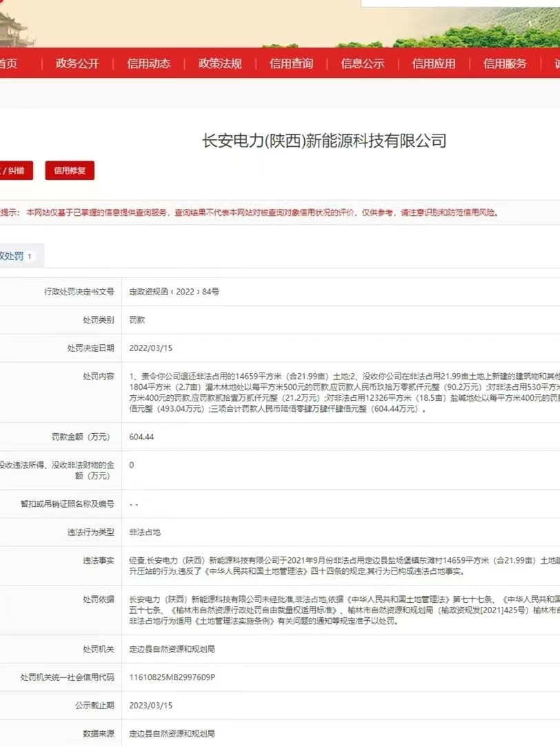Screen dimensions: 560x747
Task: Select document number 定政资规函﹝2022﹞84号
Action: (174, 292)
